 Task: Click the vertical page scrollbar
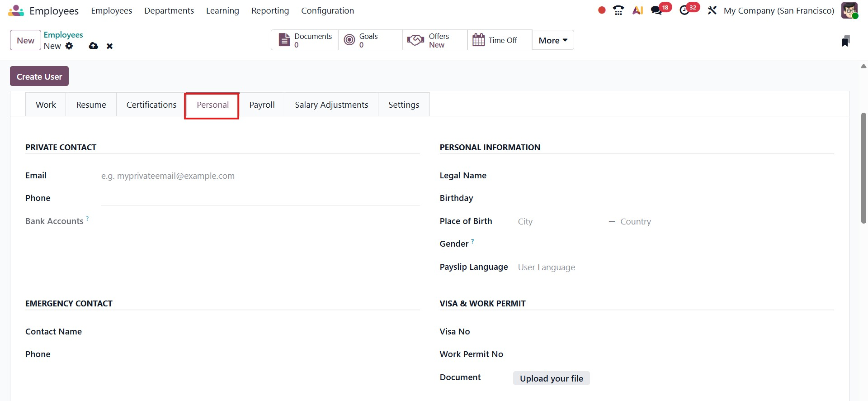[x=863, y=167]
